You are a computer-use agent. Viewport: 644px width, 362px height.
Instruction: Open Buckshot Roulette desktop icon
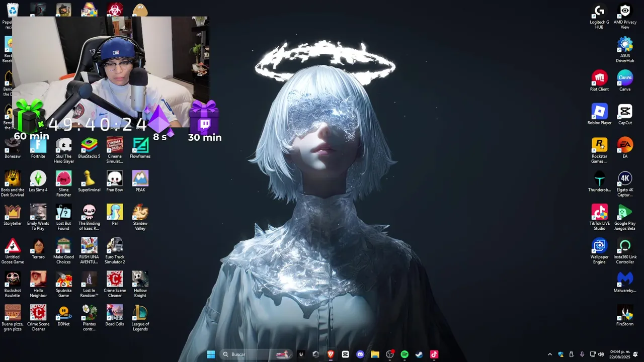coord(13,285)
